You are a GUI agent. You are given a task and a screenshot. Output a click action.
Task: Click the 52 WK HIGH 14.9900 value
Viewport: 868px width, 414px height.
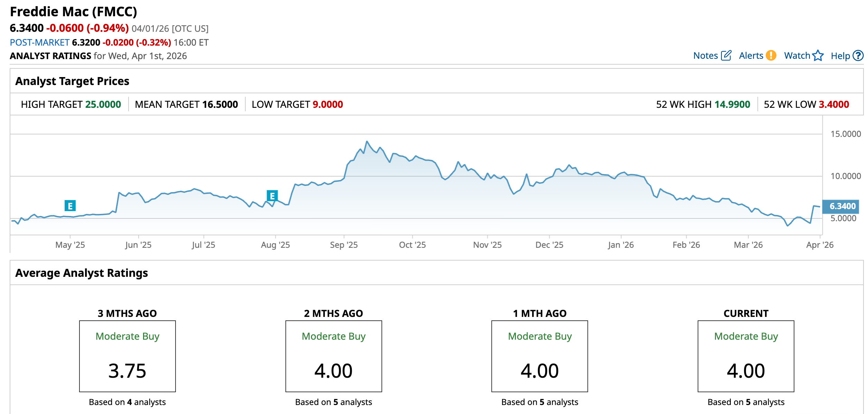[732, 104]
